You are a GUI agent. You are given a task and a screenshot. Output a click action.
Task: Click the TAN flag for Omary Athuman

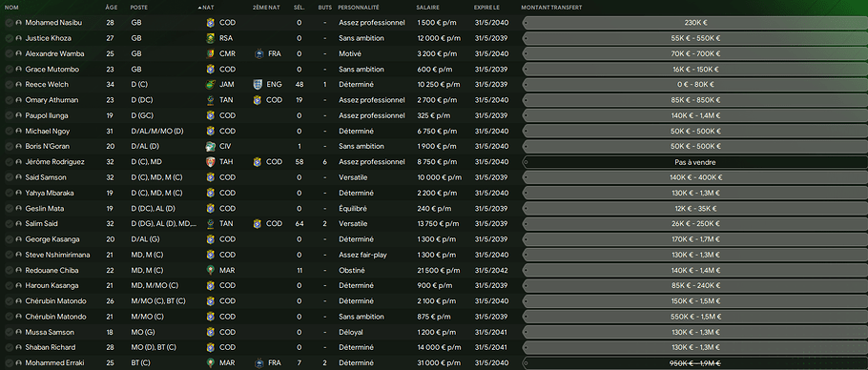210,100
